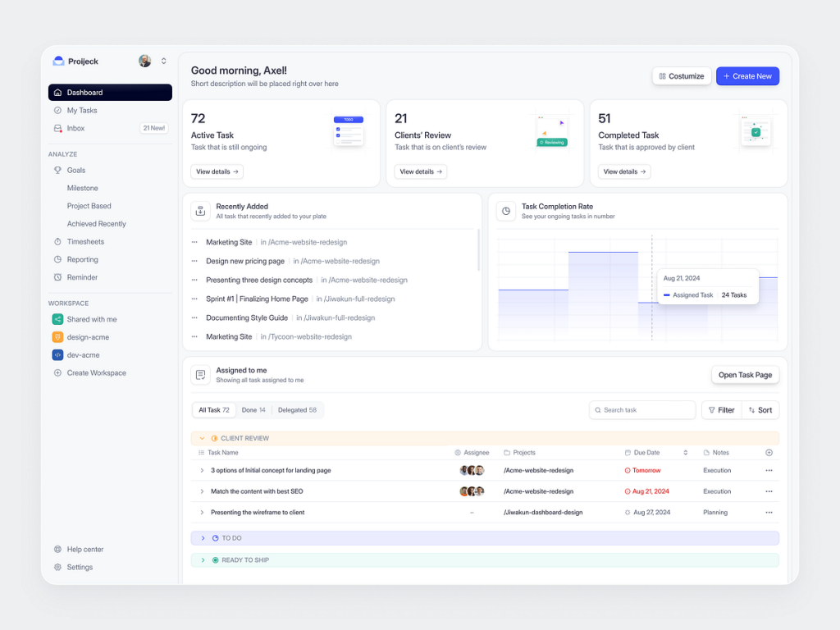The image size is (840, 630).
Task: Click the Shared with me green icon
Action: 57,319
